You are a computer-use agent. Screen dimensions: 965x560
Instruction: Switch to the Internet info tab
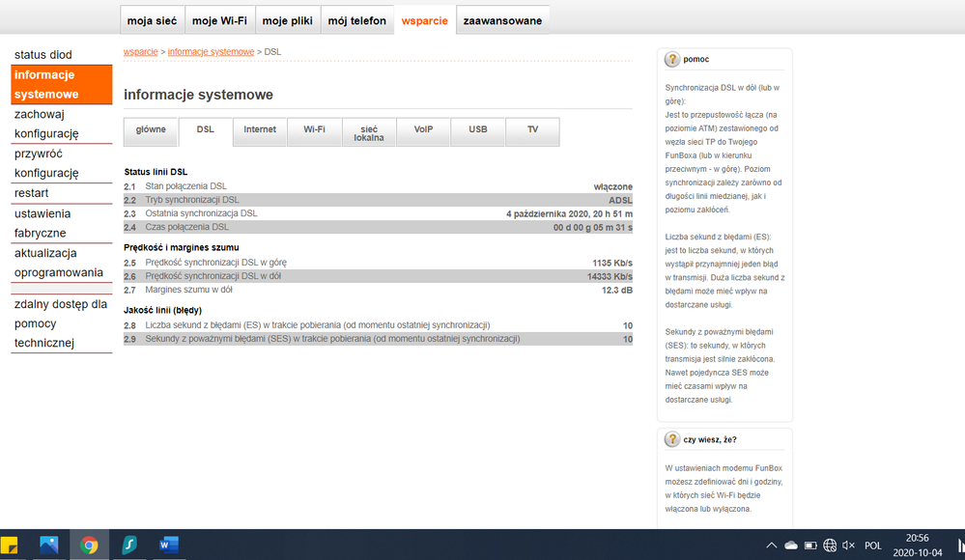(x=260, y=131)
